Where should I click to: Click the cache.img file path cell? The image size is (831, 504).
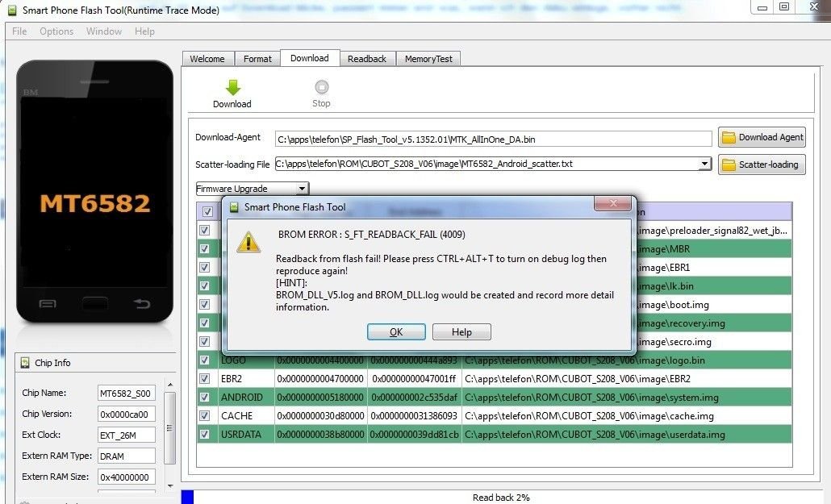click(627, 416)
